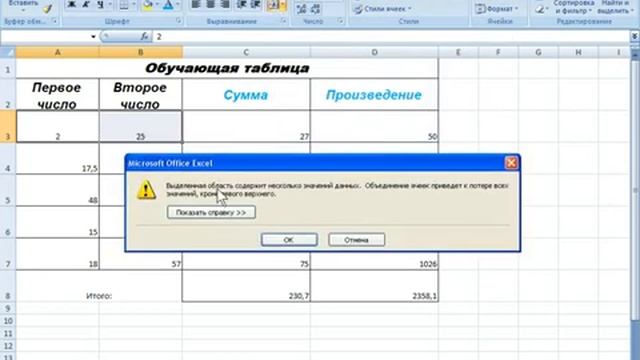Open Сортировка и фильтр menu
Viewport: 640px width, 360px height.
coord(573,7)
